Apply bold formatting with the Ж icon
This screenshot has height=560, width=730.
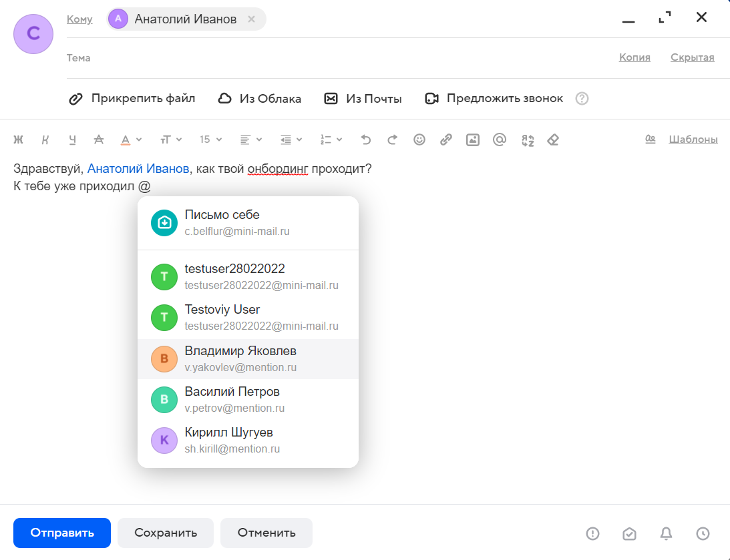18,139
